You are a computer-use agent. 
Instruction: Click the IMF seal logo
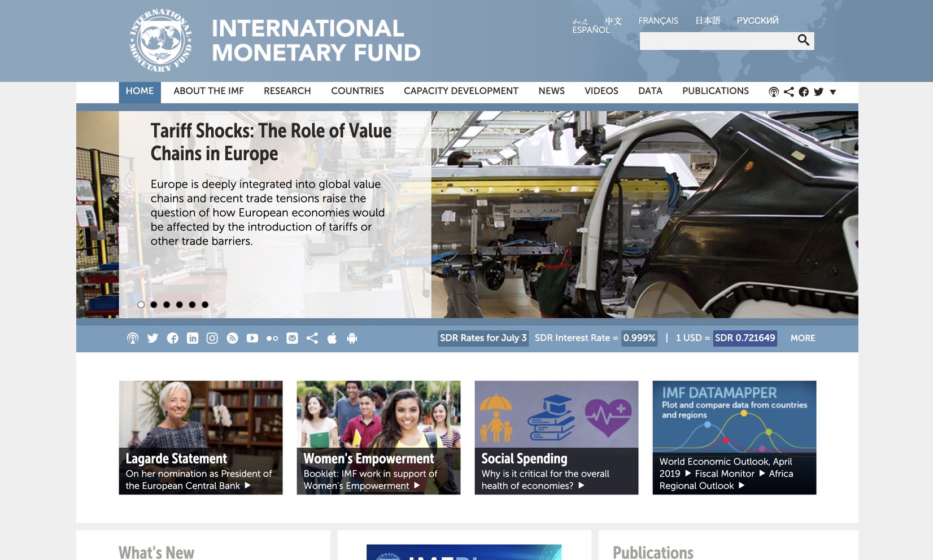point(161,41)
